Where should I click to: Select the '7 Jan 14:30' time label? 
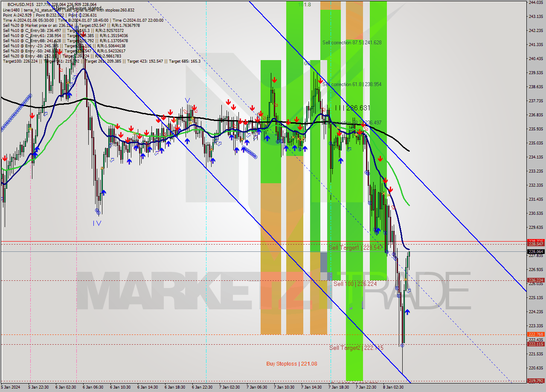click(311, 387)
